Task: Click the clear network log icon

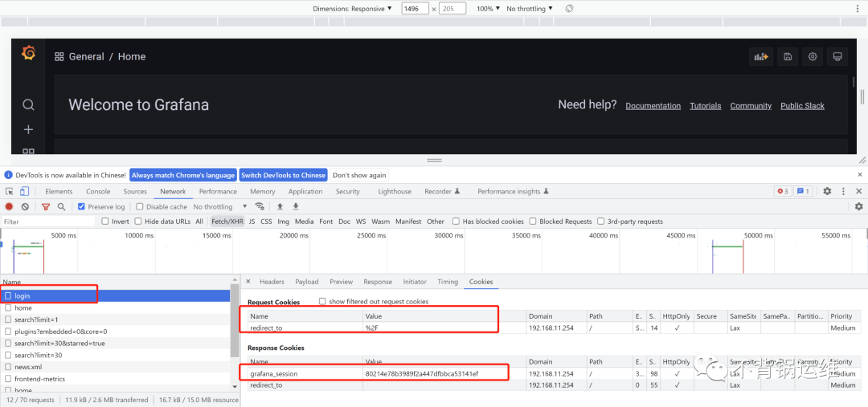Action: pos(25,206)
